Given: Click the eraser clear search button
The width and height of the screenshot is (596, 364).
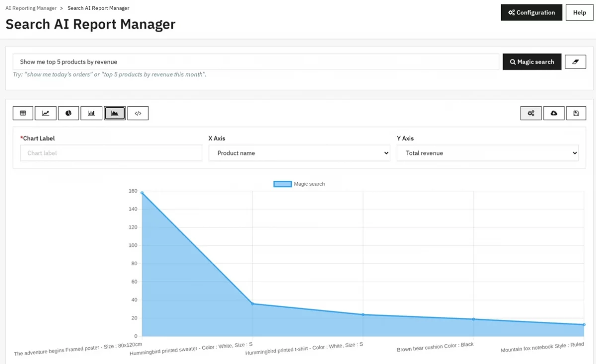Looking at the screenshot, I should coord(576,62).
